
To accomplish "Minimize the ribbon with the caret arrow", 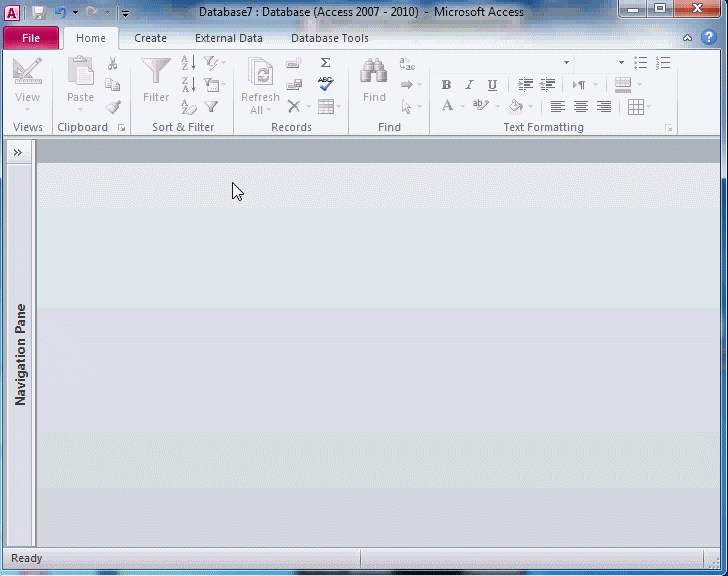I will (687, 38).
